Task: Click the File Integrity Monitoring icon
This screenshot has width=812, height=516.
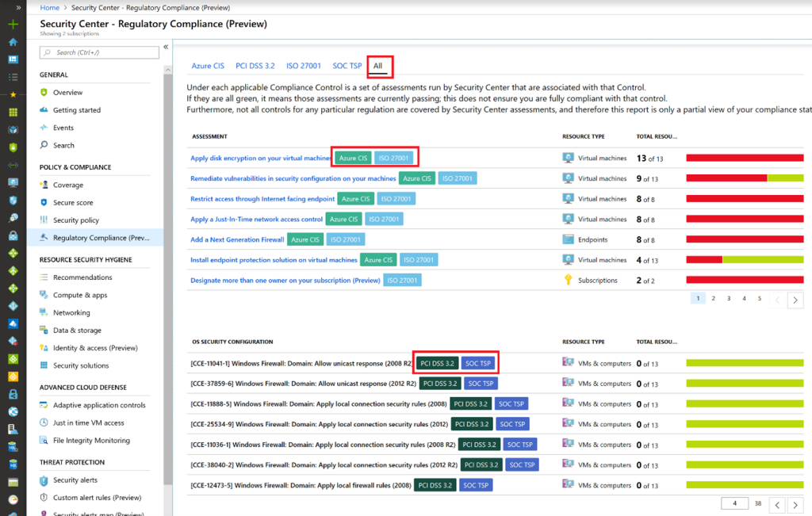Action: (x=44, y=441)
